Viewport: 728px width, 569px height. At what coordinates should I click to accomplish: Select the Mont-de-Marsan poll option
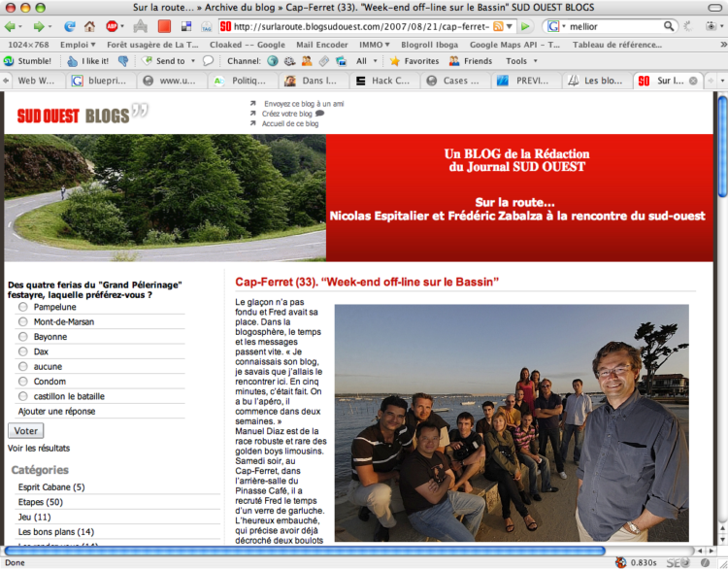pyautogui.click(x=22, y=321)
